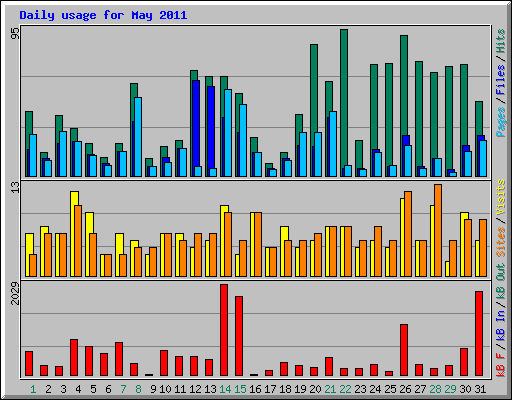The width and height of the screenshot is (512, 400).
Task: Select the cyan pages bar for day 14
Action: click(x=228, y=133)
